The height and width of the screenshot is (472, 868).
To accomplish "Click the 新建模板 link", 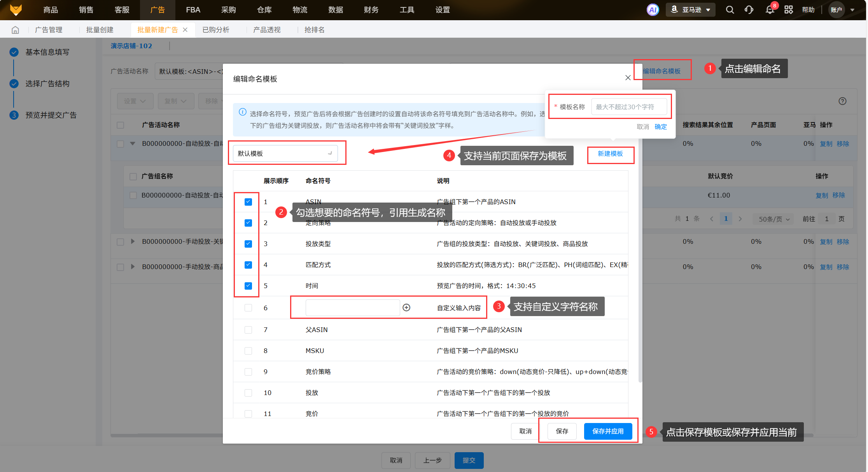I will (610, 154).
